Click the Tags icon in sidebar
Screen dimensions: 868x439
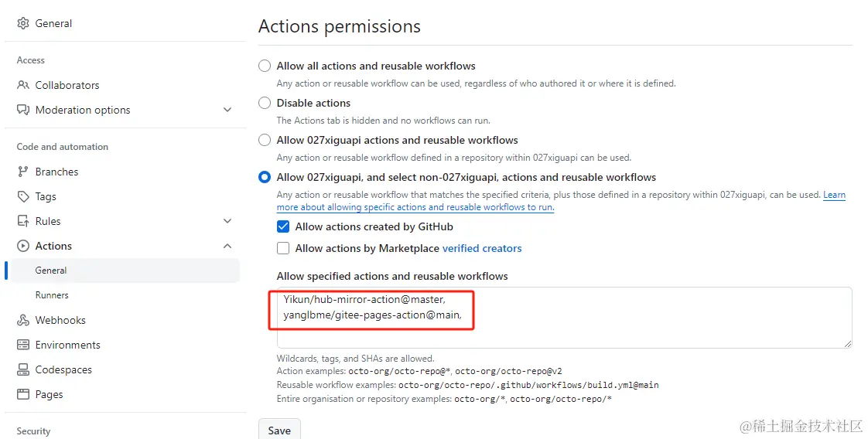(x=23, y=196)
